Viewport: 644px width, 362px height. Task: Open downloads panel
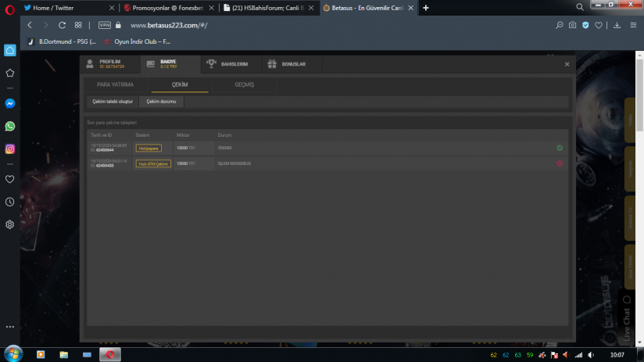click(x=617, y=25)
